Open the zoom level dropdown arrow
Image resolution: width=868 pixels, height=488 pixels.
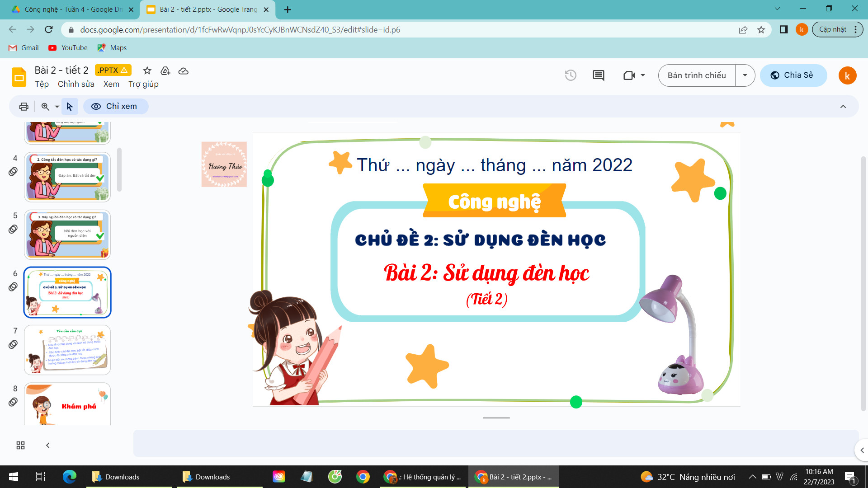click(x=57, y=107)
